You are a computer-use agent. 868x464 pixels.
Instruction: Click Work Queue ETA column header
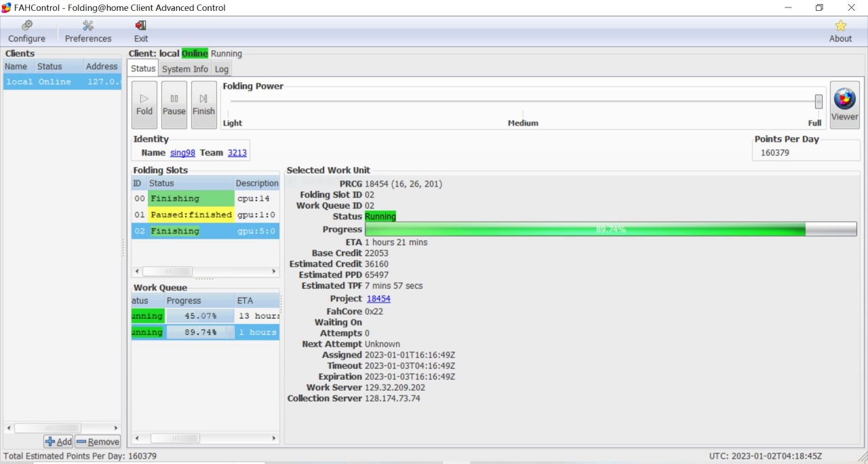(256, 301)
